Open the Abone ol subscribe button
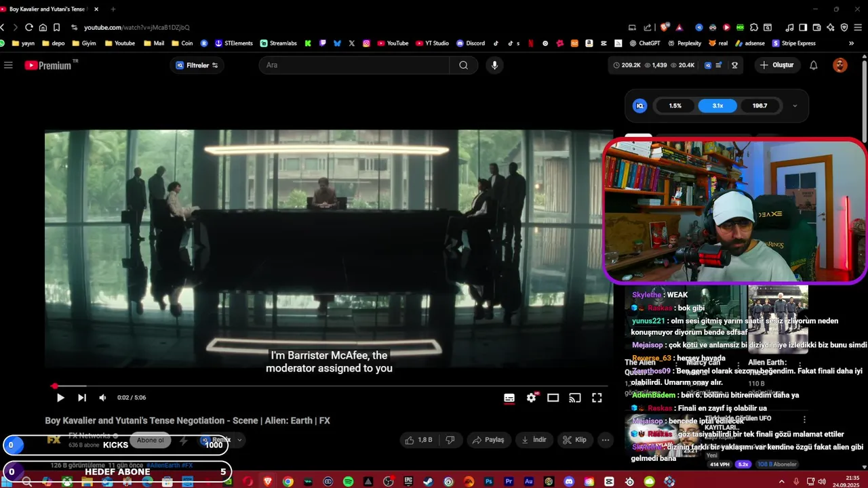868x488 pixels. (150, 441)
